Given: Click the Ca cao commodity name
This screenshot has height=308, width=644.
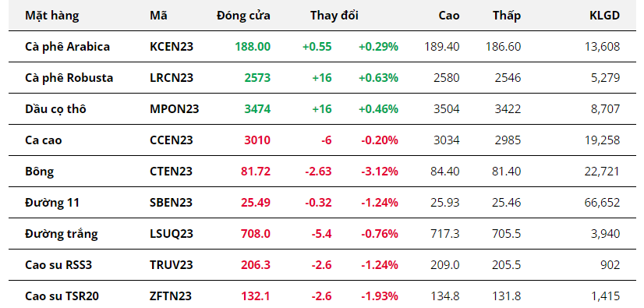Looking at the screenshot, I should click(43, 140).
